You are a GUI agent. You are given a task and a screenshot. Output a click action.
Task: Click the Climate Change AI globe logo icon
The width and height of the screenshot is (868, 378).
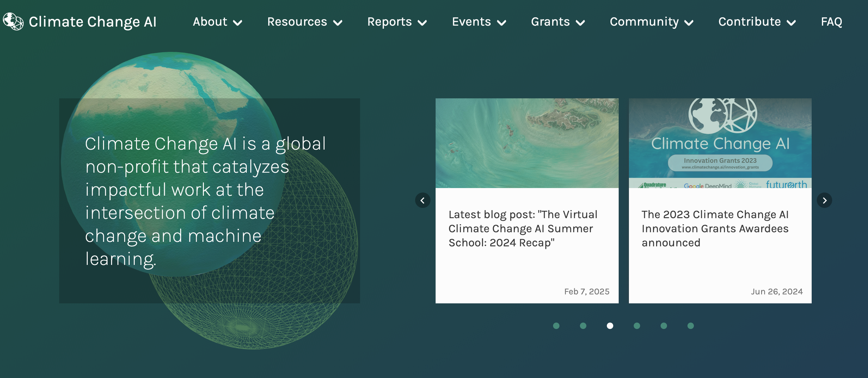[x=13, y=21]
